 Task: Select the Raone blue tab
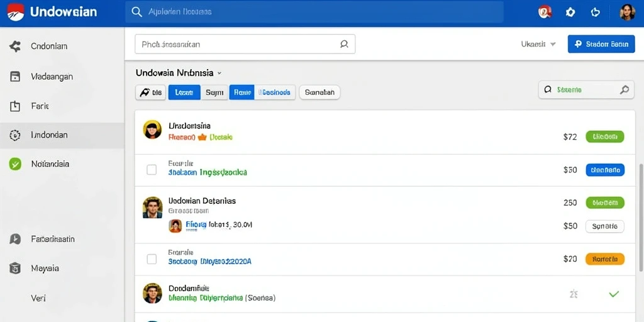click(x=242, y=92)
